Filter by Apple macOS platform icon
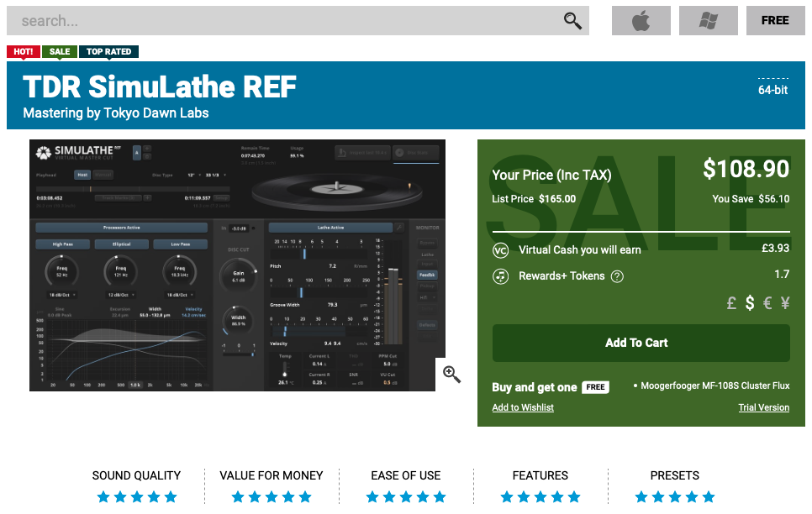 (641, 21)
